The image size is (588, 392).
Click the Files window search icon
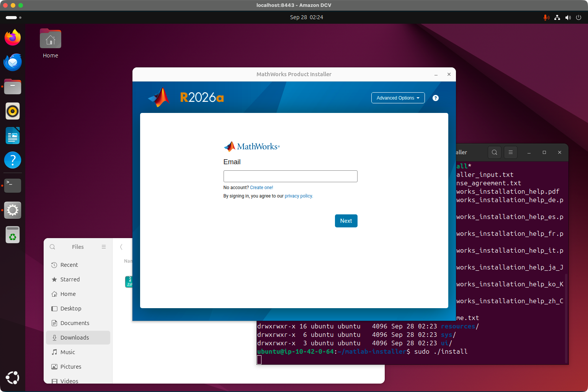pos(52,247)
